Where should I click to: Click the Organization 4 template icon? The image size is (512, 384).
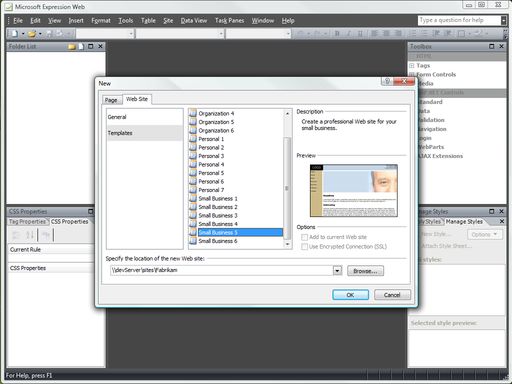click(x=193, y=113)
